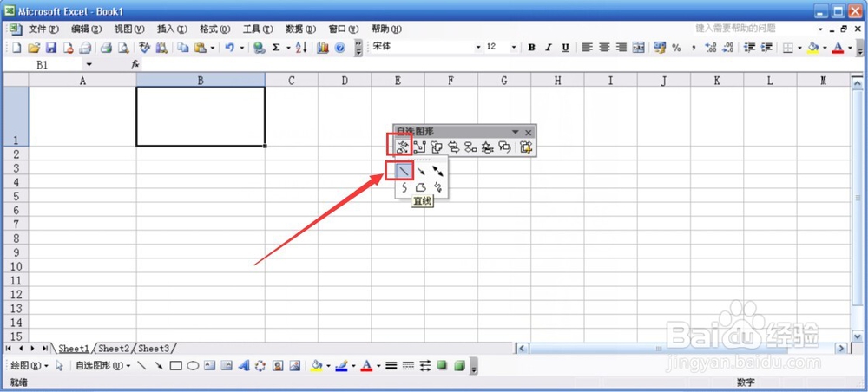Run the spelling check icon

pyautogui.click(x=145, y=48)
